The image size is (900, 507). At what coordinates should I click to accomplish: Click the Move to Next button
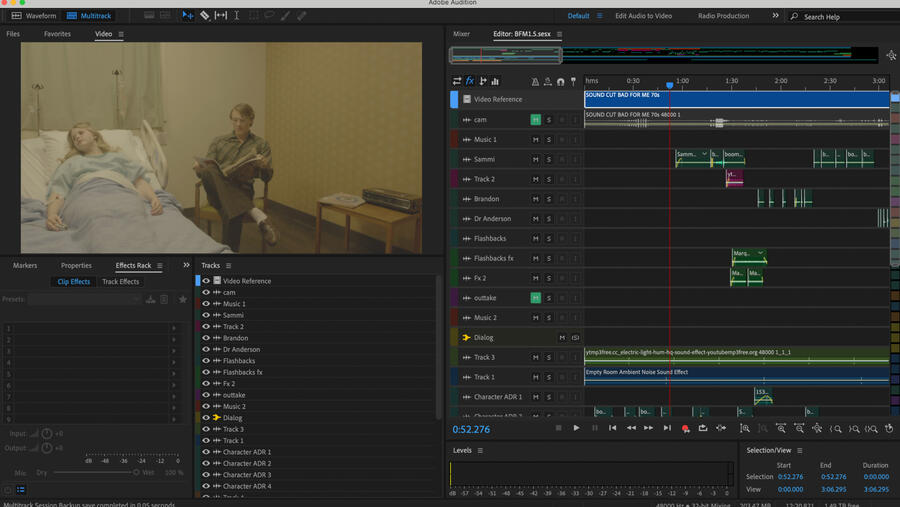coord(667,428)
